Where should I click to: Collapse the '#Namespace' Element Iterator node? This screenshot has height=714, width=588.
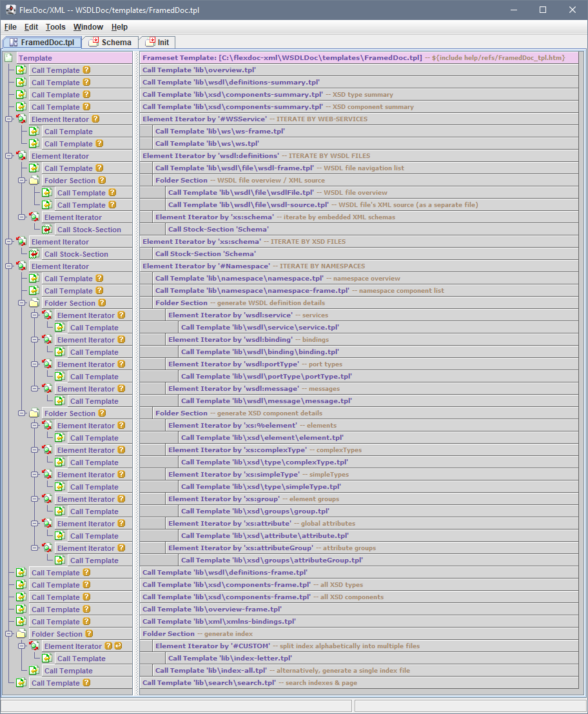[8, 266]
